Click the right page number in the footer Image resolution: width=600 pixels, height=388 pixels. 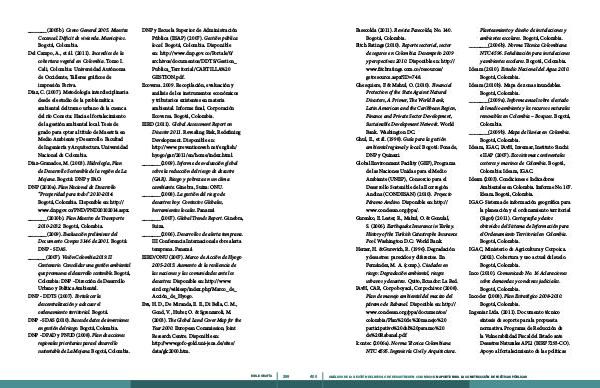313,376
